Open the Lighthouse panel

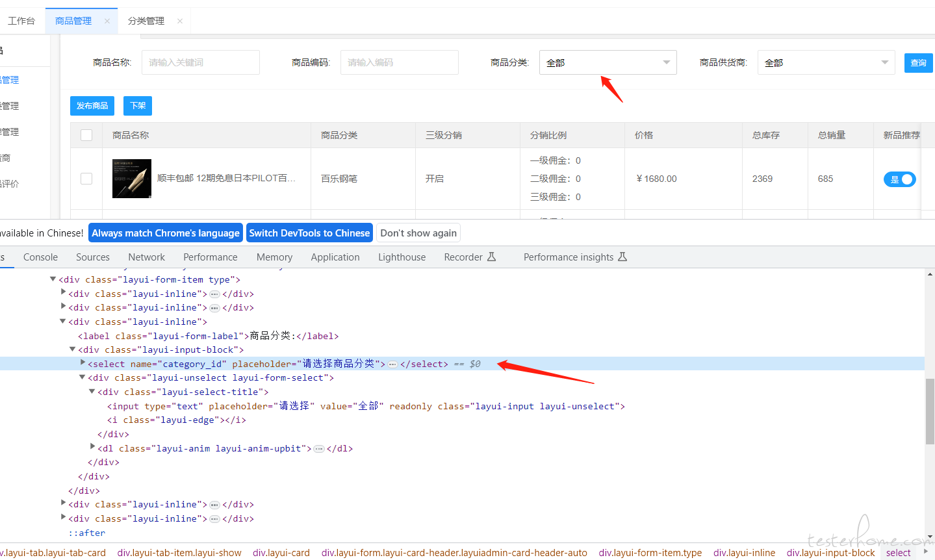pos(402,257)
